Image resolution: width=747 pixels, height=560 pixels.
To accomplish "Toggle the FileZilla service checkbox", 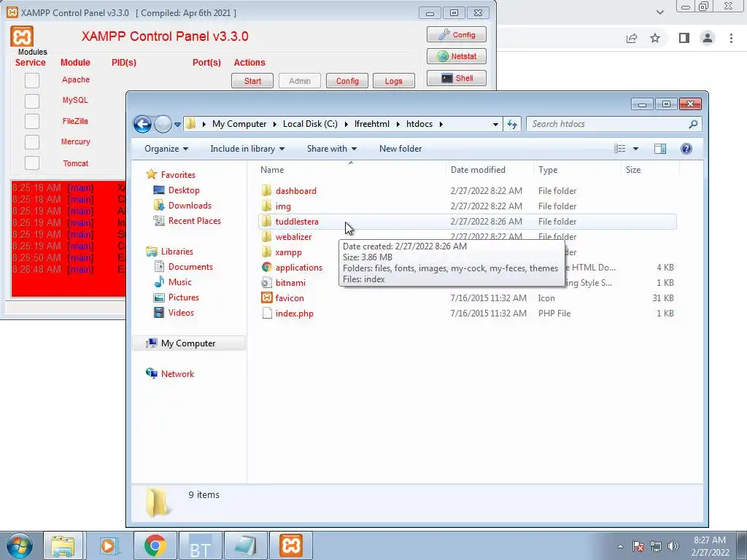I will tap(32, 122).
